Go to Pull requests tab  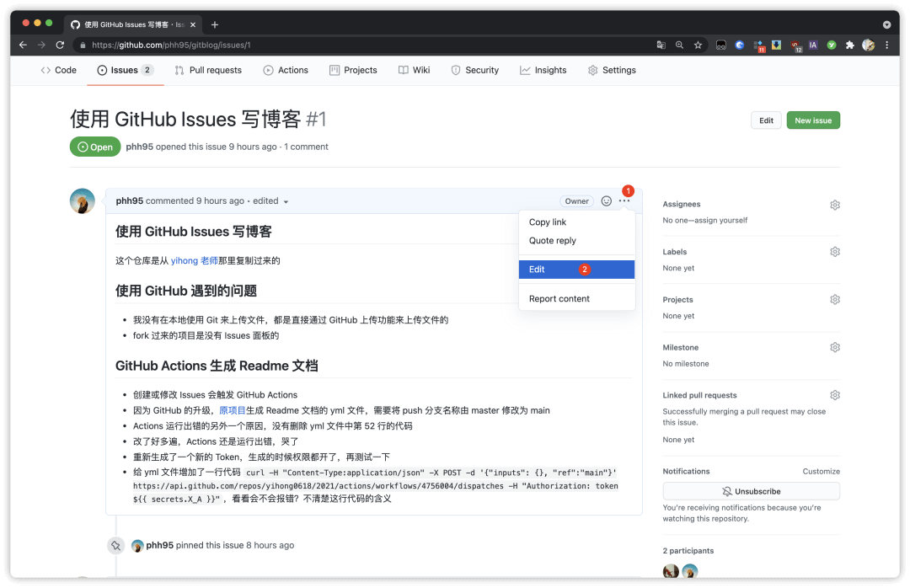208,70
